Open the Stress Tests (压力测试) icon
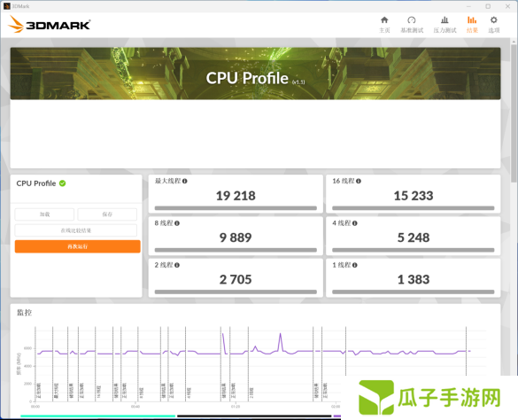The image size is (518, 420). tap(445, 20)
